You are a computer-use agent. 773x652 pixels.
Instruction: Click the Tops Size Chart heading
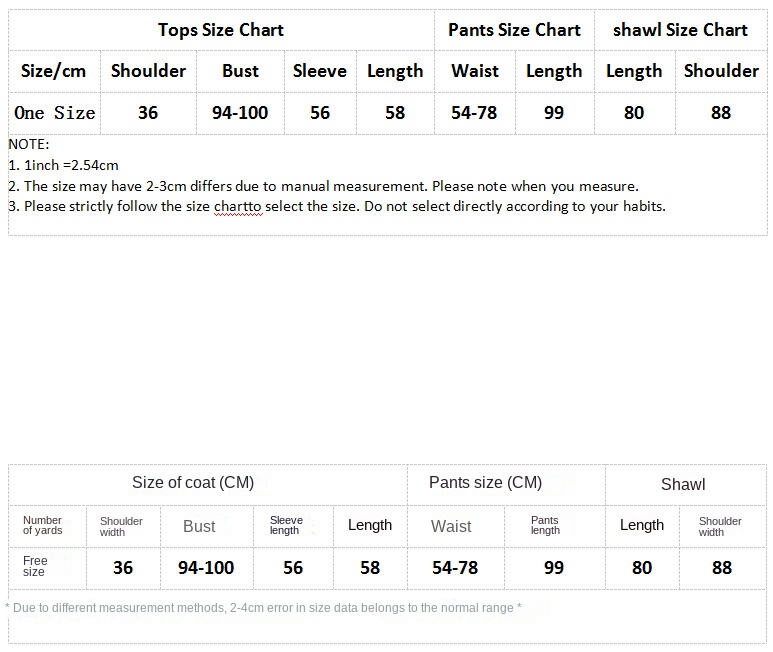(x=221, y=30)
